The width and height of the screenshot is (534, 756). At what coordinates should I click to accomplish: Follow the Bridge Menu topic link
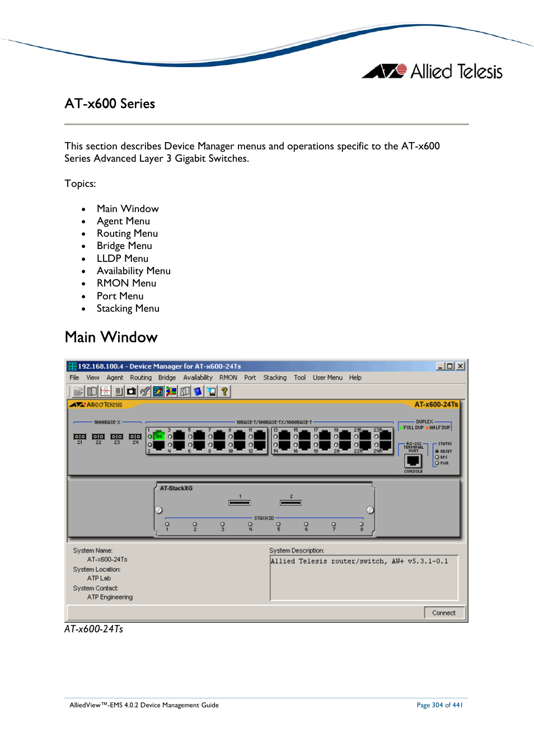(124, 246)
